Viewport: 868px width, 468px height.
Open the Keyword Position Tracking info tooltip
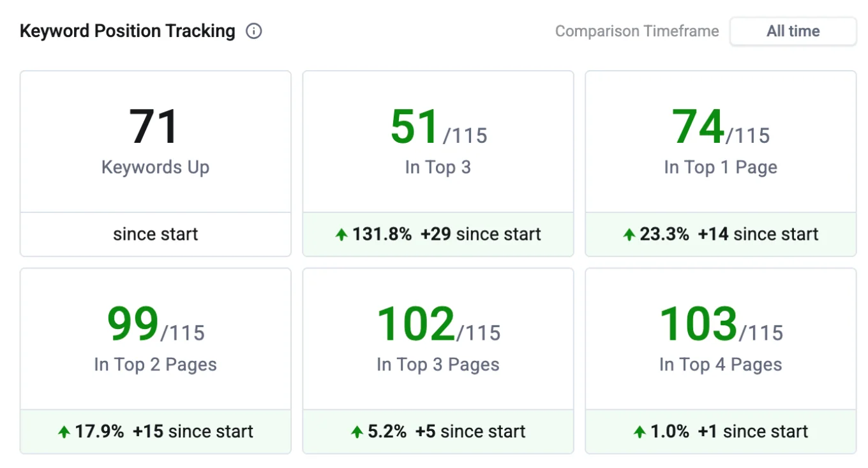pyautogui.click(x=253, y=31)
